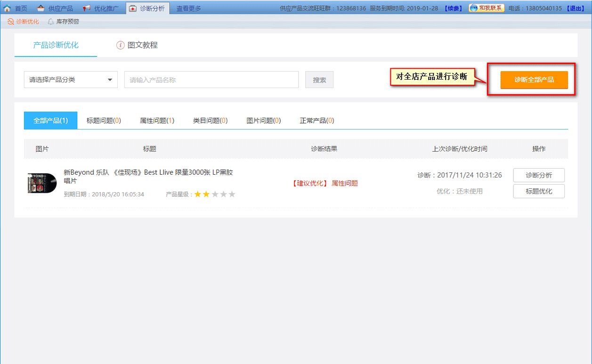Click the 诊断分析 button for the product
Viewport: 592px width, 364px height.
(x=538, y=175)
